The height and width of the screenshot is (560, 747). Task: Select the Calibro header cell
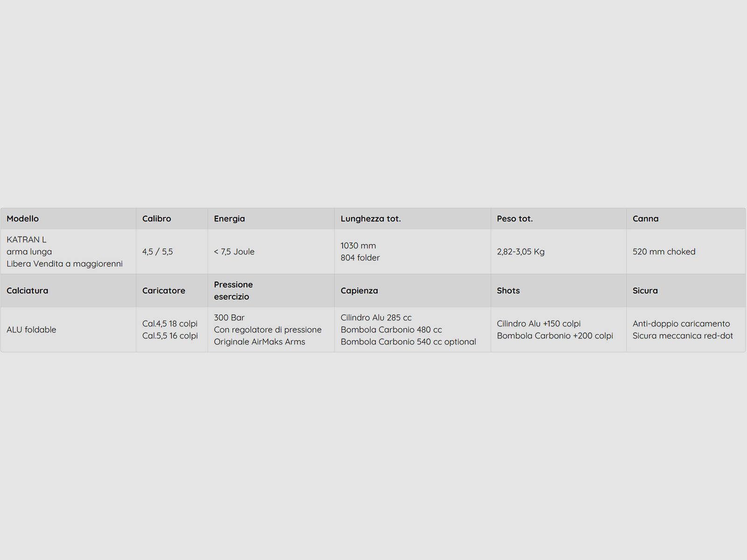pos(172,218)
